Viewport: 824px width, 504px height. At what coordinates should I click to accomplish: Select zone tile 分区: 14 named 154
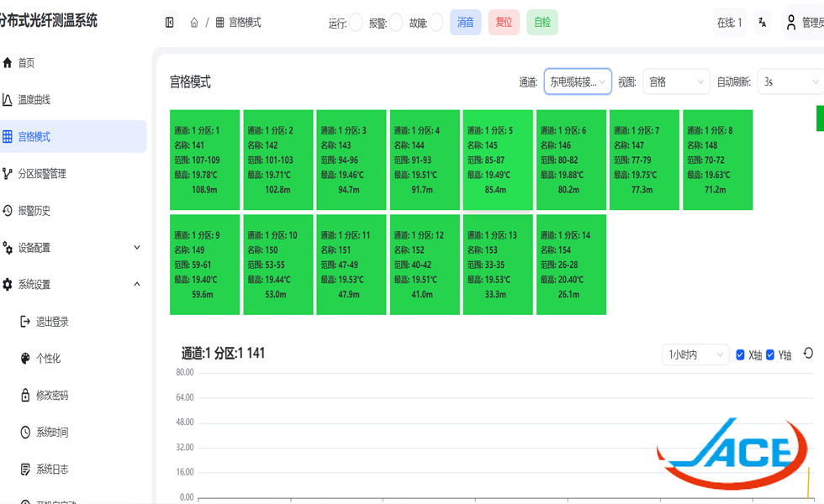[571, 265]
